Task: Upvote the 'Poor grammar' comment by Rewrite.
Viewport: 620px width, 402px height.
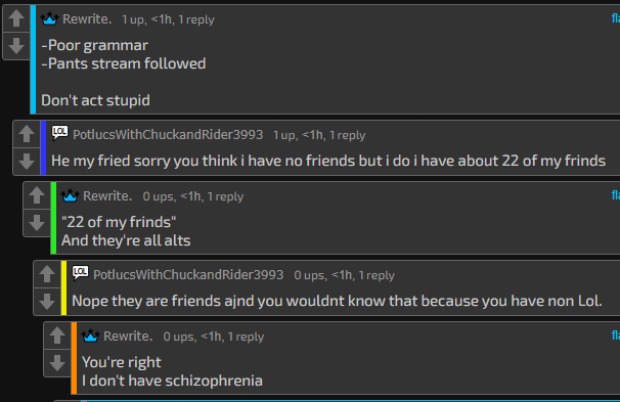Action: click(x=15, y=20)
